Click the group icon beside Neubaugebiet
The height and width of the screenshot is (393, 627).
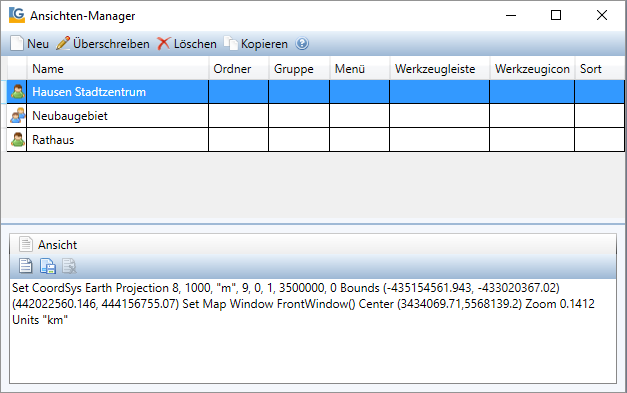tap(18, 116)
